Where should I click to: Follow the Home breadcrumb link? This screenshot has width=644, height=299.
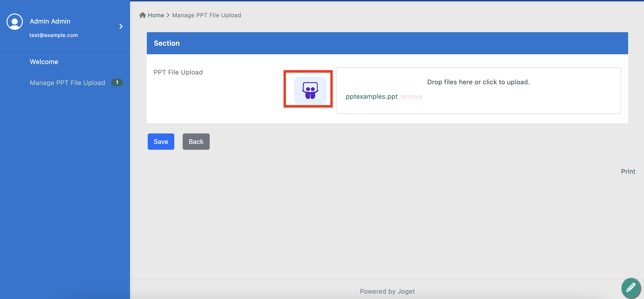point(156,15)
